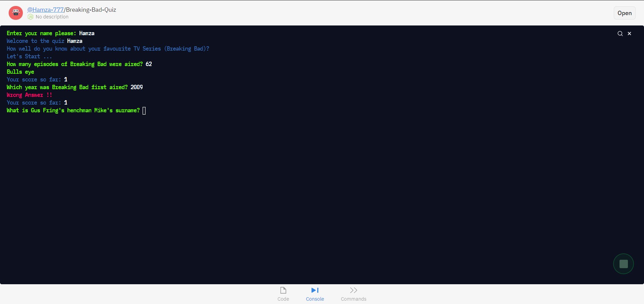Click the 'Enter your name please' prompt
This screenshot has height=304, width=644.
click(41, 33)
